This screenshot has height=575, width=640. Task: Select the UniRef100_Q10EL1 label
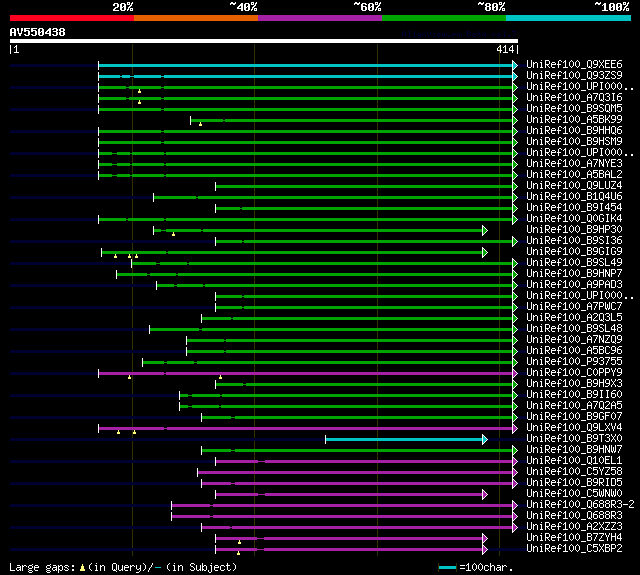(574, 461)
